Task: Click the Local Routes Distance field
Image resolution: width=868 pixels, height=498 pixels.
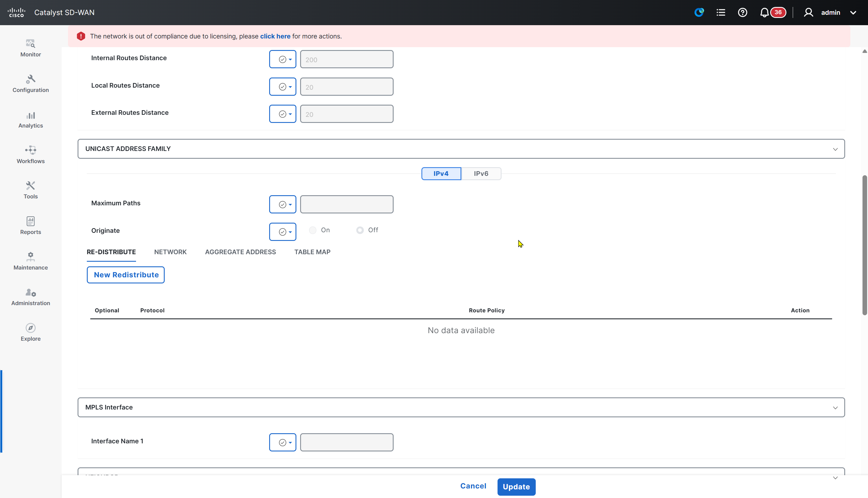Action: 347,87
